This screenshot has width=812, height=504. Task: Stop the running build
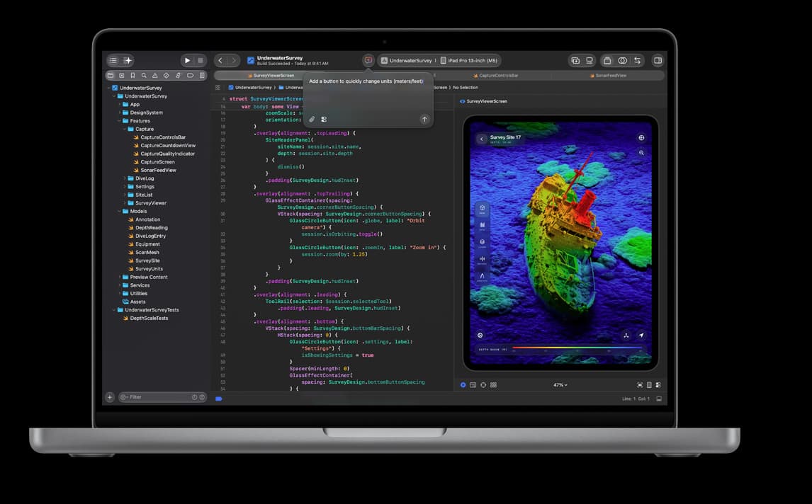[x=201, y=61]
